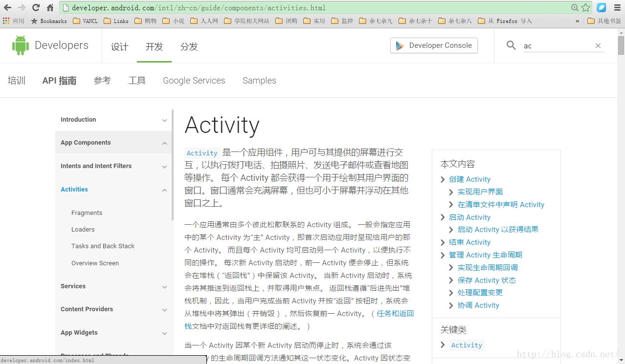Jump to 处理配置变更 section

point(480,293)
